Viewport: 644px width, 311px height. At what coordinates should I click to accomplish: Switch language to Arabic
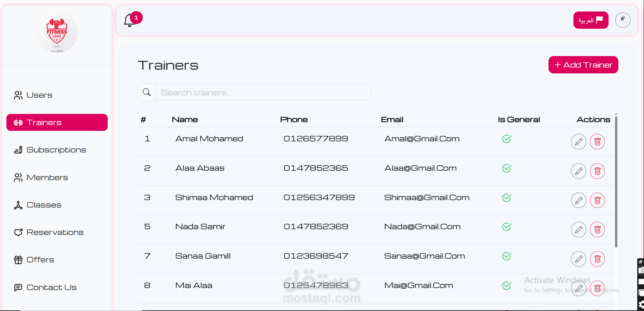point(590,20)
